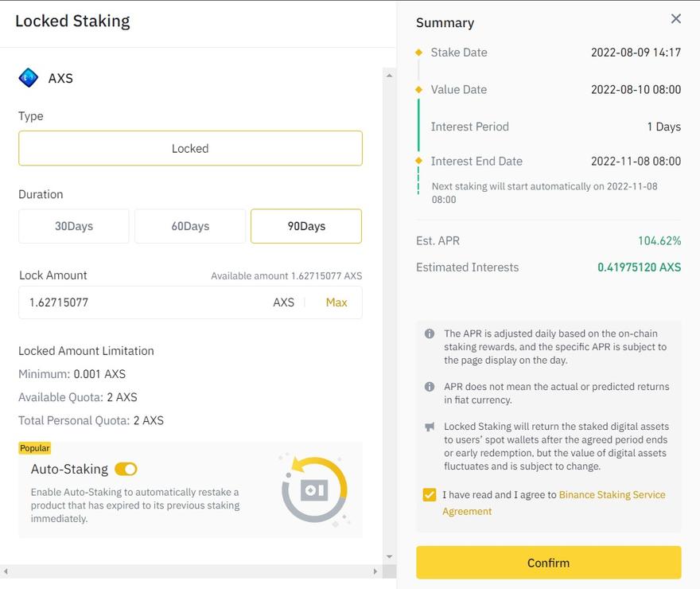Select the 60Days duration option
The height and width of the screenshot is (589, 700).
click(190, 226)
